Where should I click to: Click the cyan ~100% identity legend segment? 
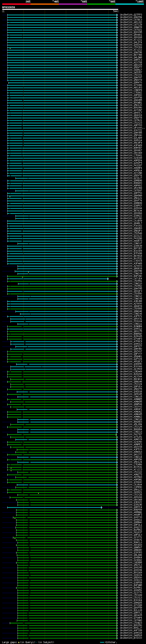(x=130, y=4)
